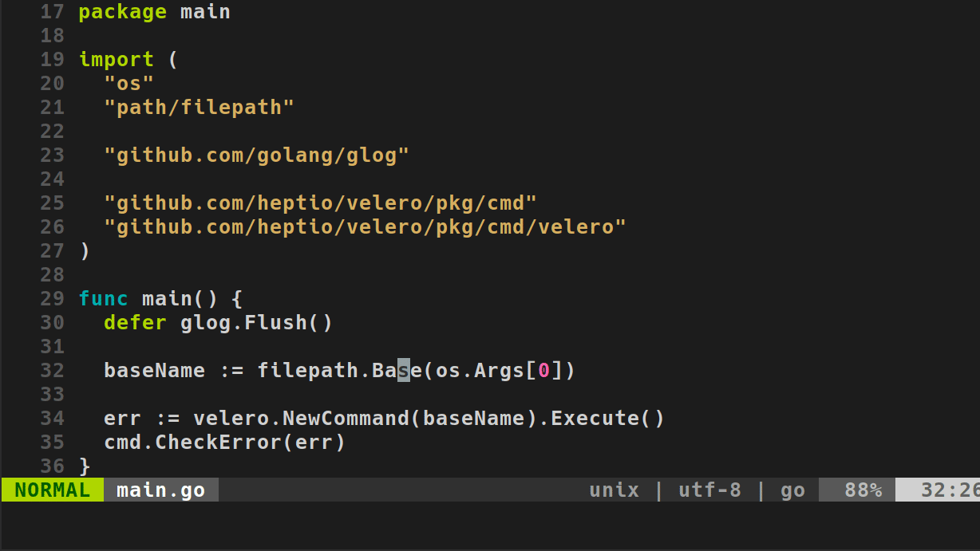Viewport: 980px width, 551px height.
Task: Click line number 29 in the gutter
Action: 52,299
